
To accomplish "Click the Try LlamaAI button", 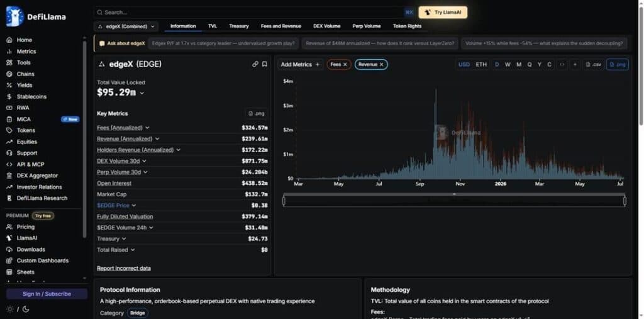I will [x=443, y=13].
